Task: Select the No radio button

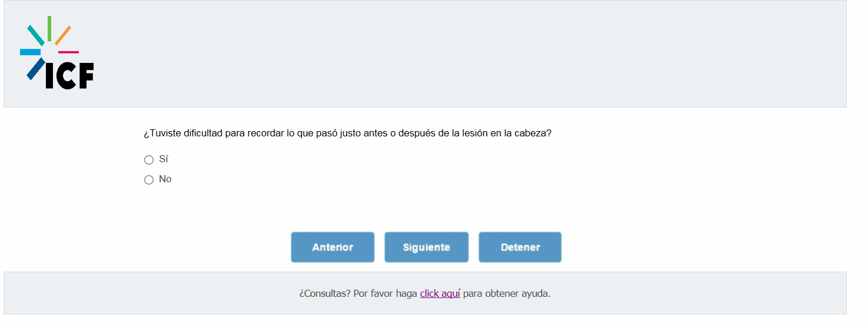Action: point(149,180)
